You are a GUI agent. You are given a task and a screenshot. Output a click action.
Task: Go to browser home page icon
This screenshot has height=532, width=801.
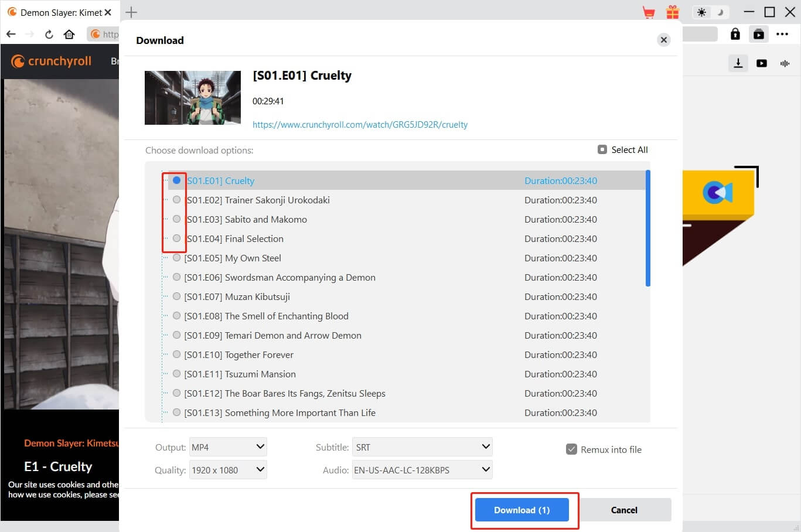(69, 34)
